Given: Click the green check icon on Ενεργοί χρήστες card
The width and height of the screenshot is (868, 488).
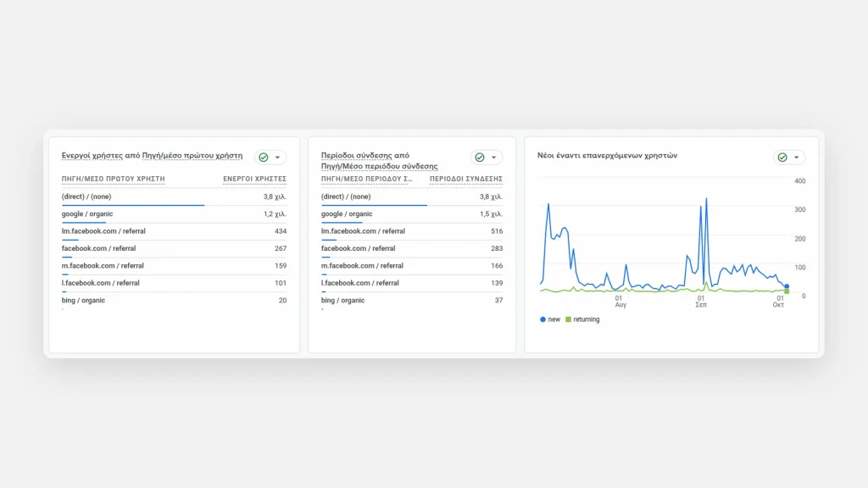Looking at the screenshot, I should click(x=264, y=157).
